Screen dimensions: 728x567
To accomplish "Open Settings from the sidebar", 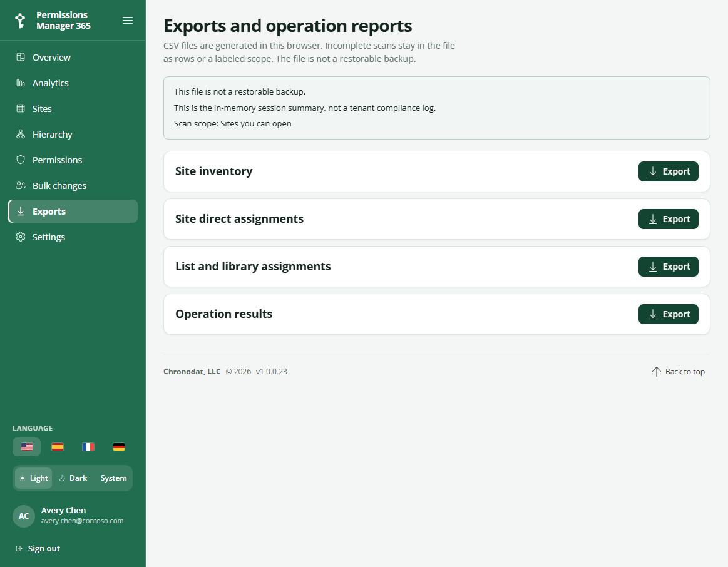I will pyautogui.click(x=73, y=237).
